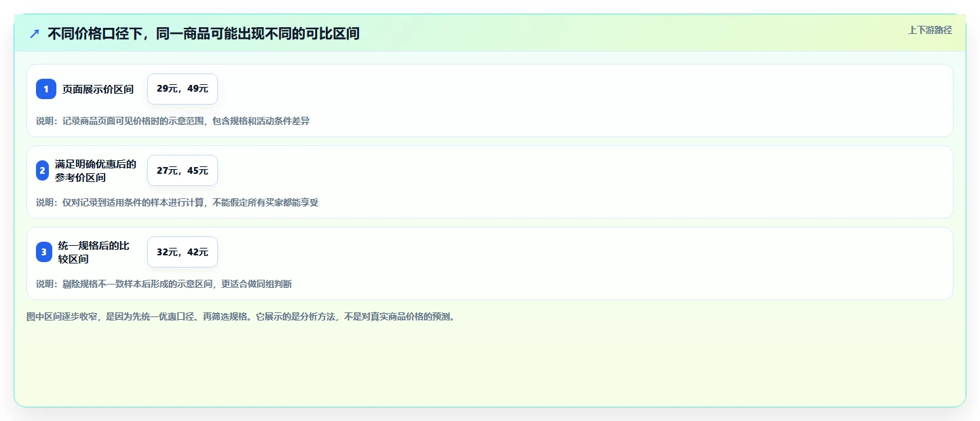Screen dimensions: 980x421
Task: Click the 页面展示价区间 label
Action: click(x=98, y=89)
